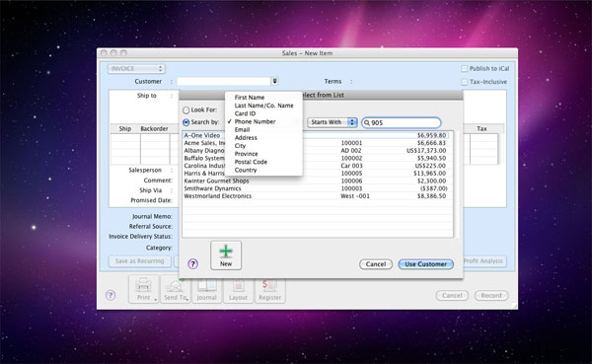Click the Cancel button beside Record
Screen dimensions: 592x364
pos(452,295)
